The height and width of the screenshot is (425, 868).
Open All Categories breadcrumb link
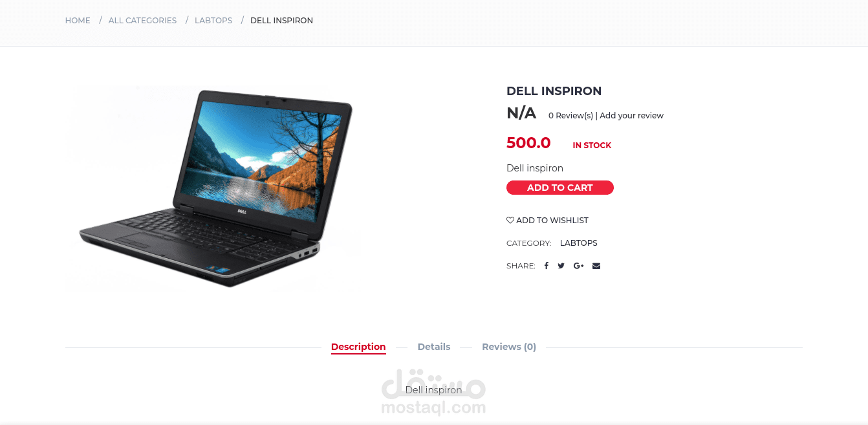[142, 21]
